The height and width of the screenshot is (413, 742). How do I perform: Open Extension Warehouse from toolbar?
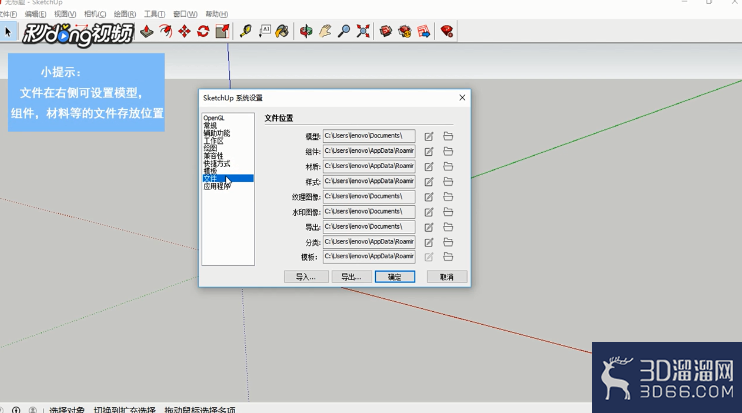405,32
